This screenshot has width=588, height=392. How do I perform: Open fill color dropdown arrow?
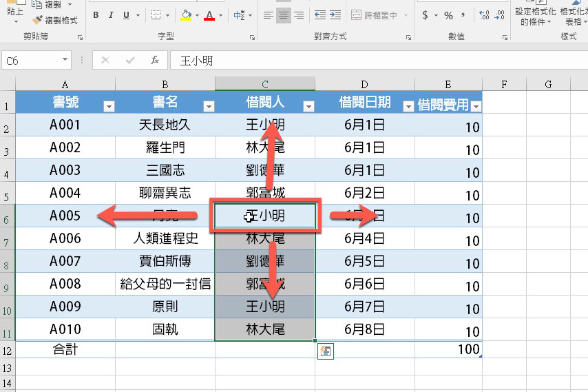click(197, 15)
